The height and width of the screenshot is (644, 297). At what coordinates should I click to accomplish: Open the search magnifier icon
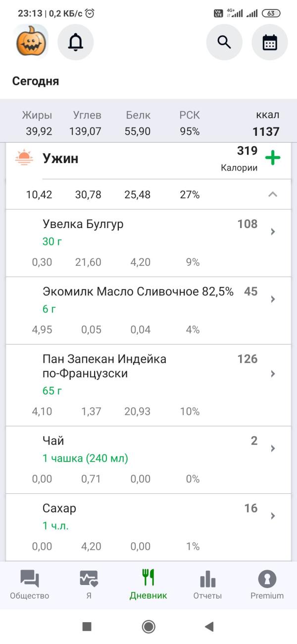[x=224, y=42]
